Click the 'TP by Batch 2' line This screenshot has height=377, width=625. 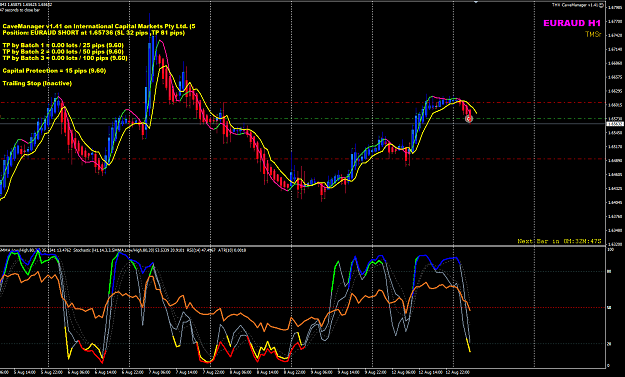pyautogui.click(x=63, y=52)
